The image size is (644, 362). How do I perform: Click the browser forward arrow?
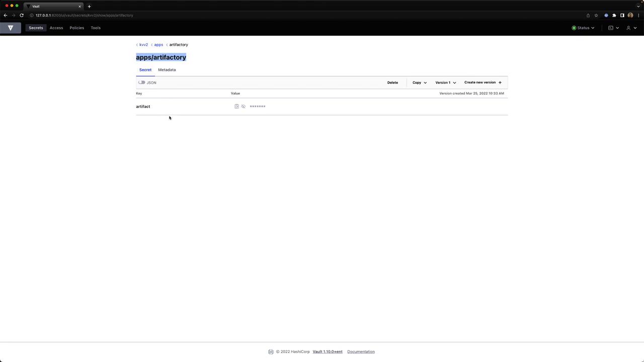[x=14, y=15]
